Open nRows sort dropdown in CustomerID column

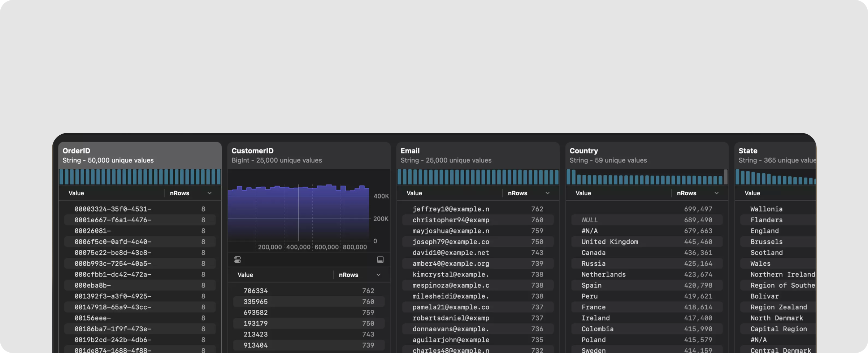click(378, 275)
